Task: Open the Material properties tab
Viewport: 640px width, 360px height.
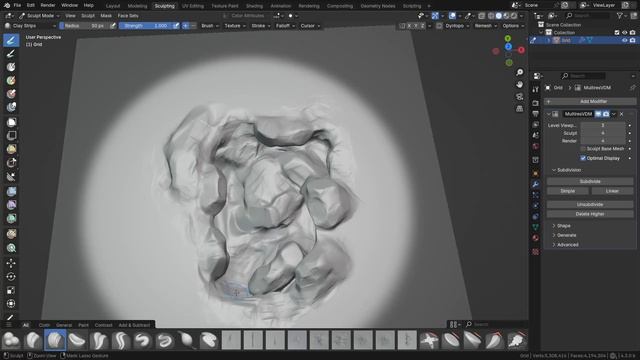Action: [x=536, y=238]
